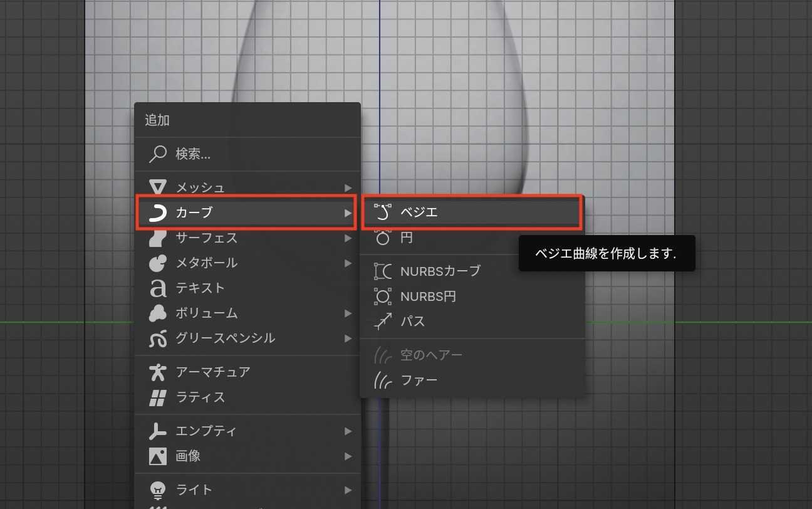Click the search magnifier icon
This screenshot has width=812, height=509.
(158, 154)
